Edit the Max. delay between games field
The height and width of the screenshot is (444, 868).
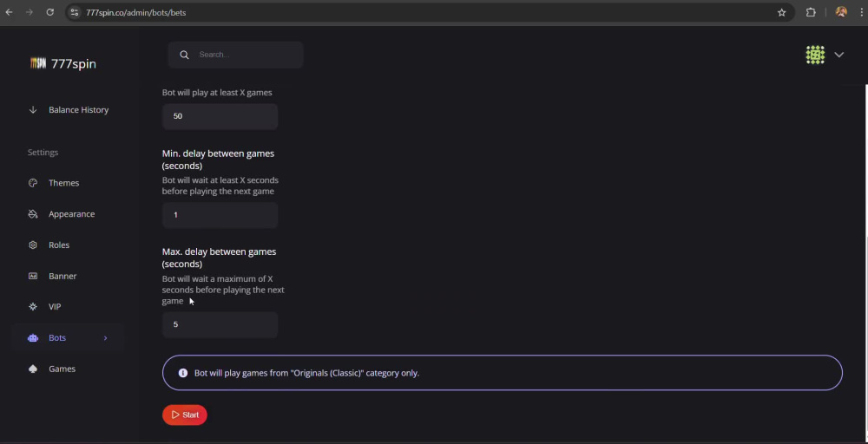coord(220,324)
